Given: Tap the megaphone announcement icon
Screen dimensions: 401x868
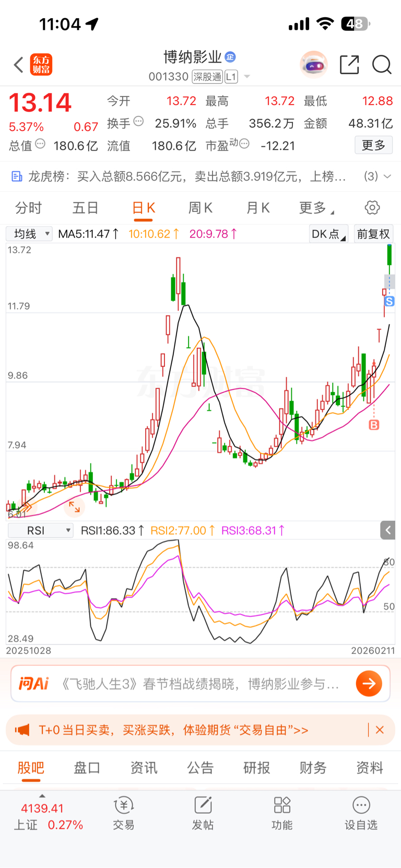Looking at the screenshot, I should [x=22, y=730].
